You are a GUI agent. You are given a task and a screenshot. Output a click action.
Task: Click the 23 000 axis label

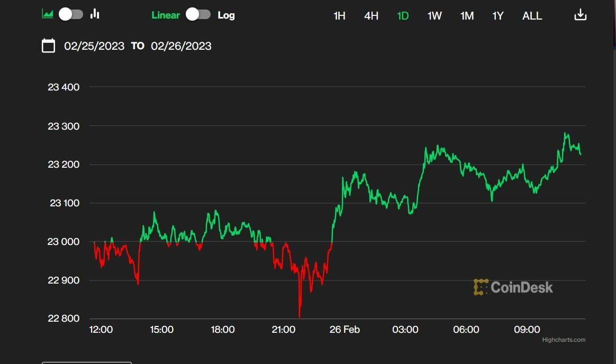[x=64, y=241]
